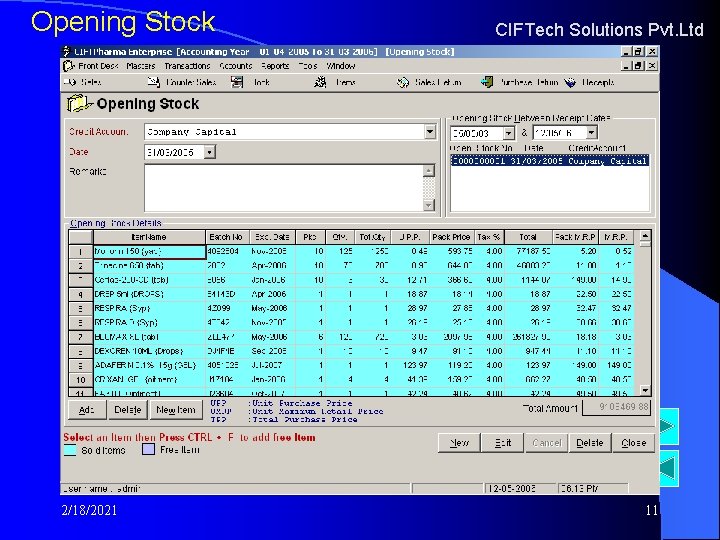The height and width of the screenshot is (540, 720).
Task: Click the Sales toolbar icon
Action: [x=70, y=82]
